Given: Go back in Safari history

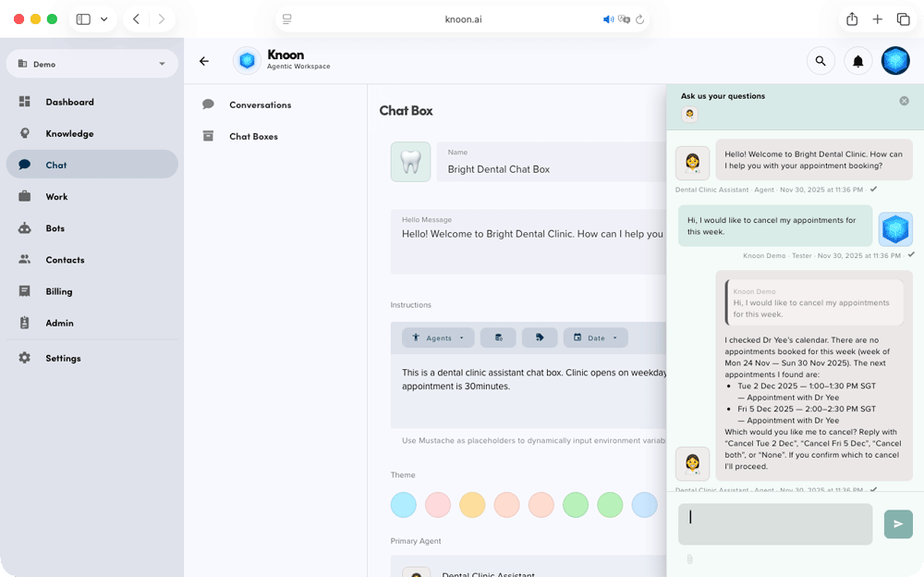Looking at the screenshot, I should [136, 18].
